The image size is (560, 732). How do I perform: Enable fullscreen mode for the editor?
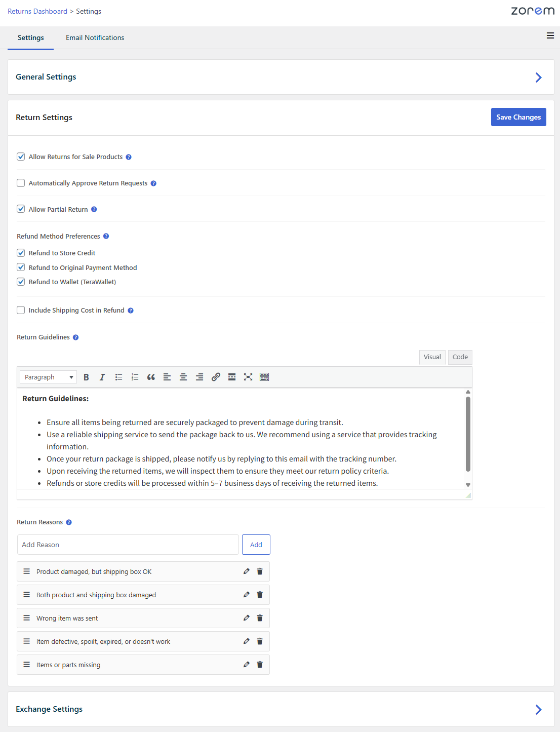coord(248,377)
